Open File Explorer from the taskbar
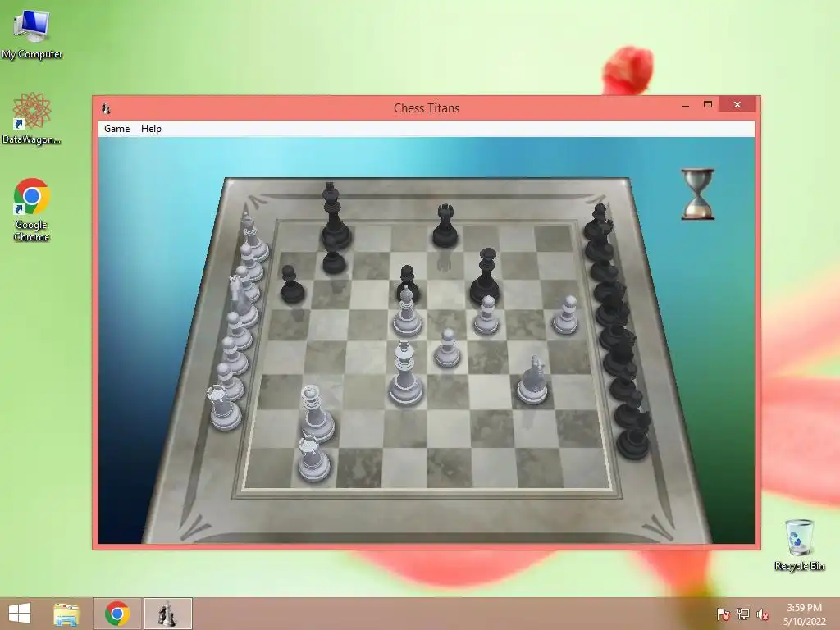Image resolution: width=840 pixels, height=630 pixels. click(x=66, y=614)
